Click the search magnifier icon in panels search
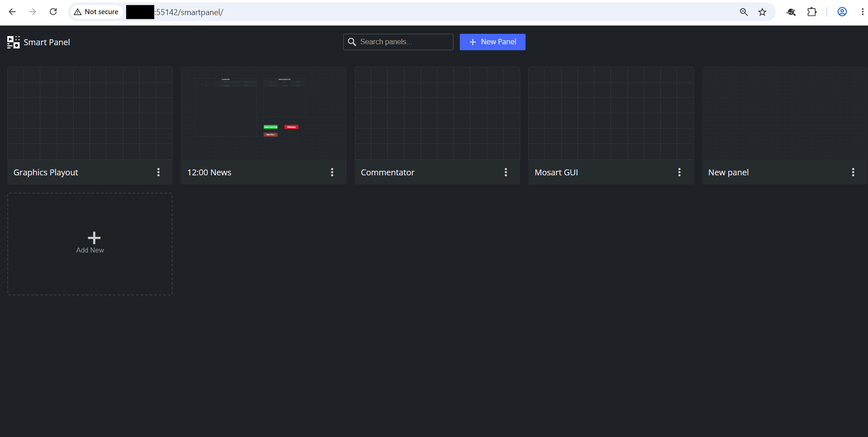The width and height of the screenshot is (868, 437). [x=352, y=42]
